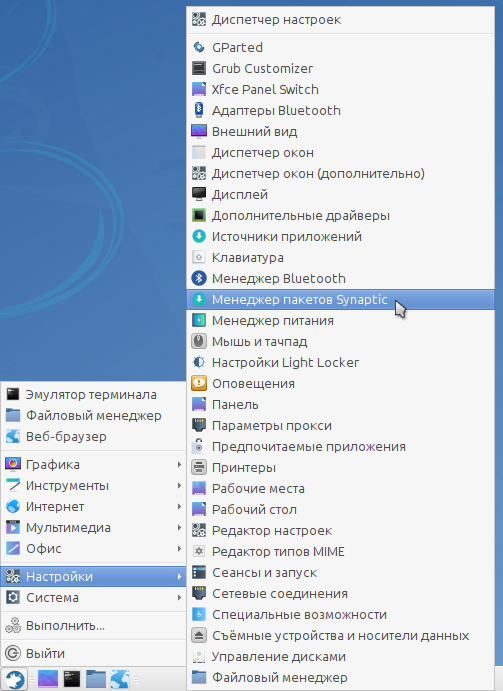Click the Дисплей screen icon
503x691 pixels.
coord(199,194)
